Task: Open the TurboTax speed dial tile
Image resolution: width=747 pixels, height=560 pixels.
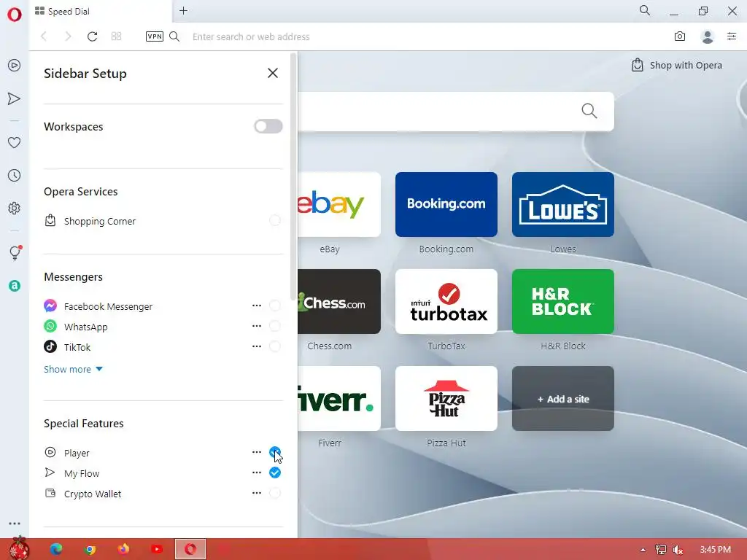Action: 446,301
